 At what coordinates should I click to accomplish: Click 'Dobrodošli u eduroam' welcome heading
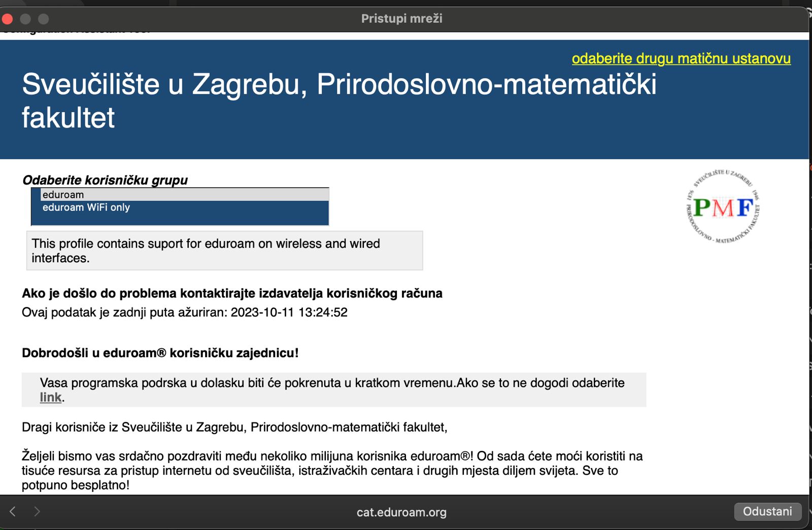(160, 353)
